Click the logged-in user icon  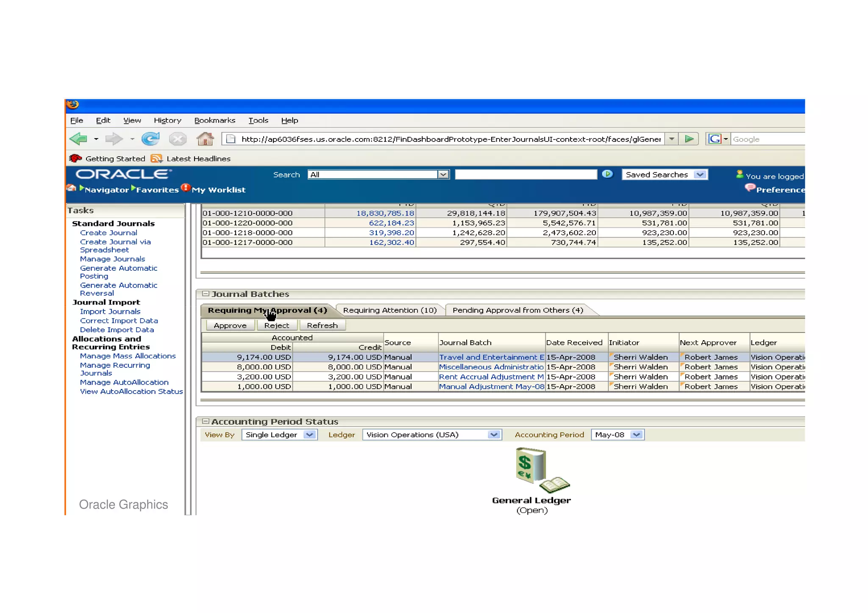(740, 174)
